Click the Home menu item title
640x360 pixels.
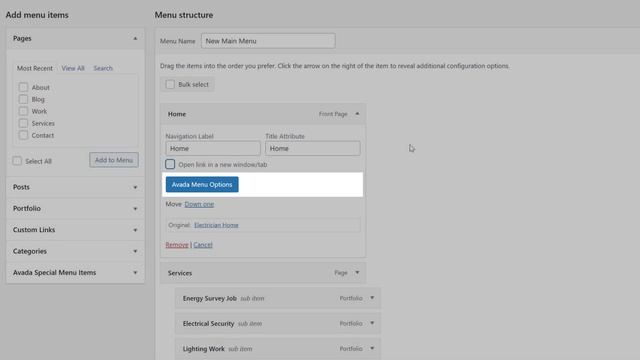(x=177, y=114)
